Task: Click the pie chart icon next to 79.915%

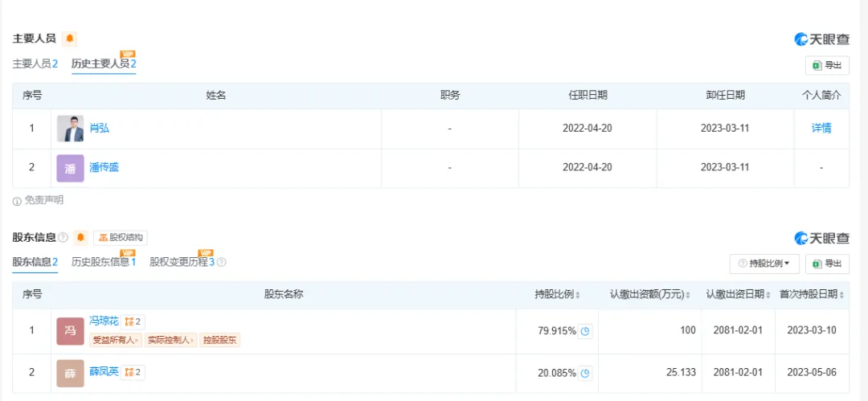Action: (x=585, y=331)
